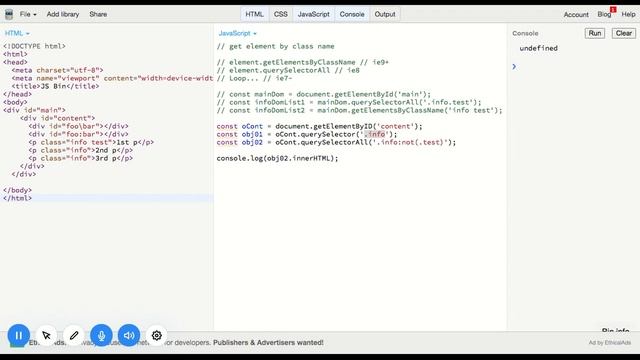This screenshot has height=360, width=640.
Task: Click the '// const mainDom' comment line
Action: point(324,94)
